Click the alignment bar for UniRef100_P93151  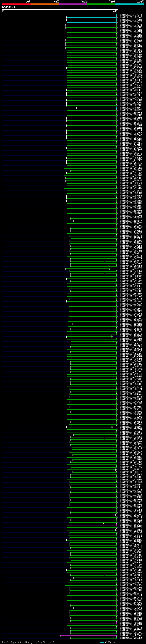(x=90, y=336)
